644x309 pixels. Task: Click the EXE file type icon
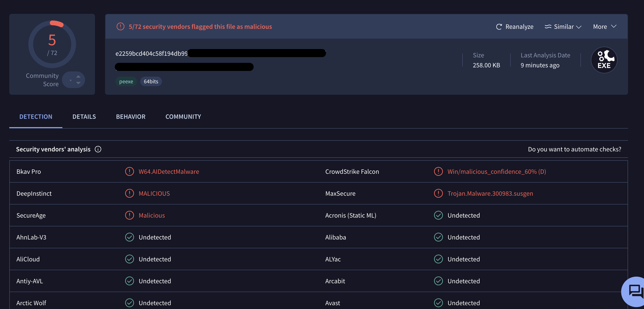(x=604, y=60)
